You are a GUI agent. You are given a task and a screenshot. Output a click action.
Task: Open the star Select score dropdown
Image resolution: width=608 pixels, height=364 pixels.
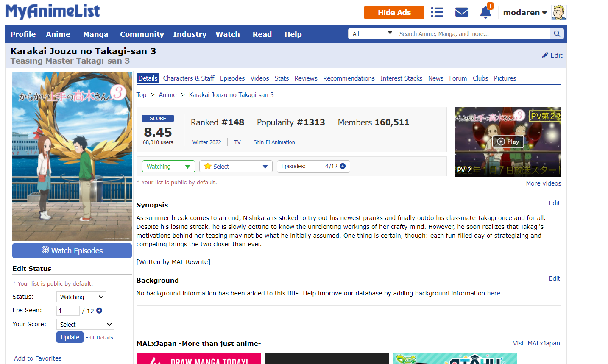(x=236, y=167)
